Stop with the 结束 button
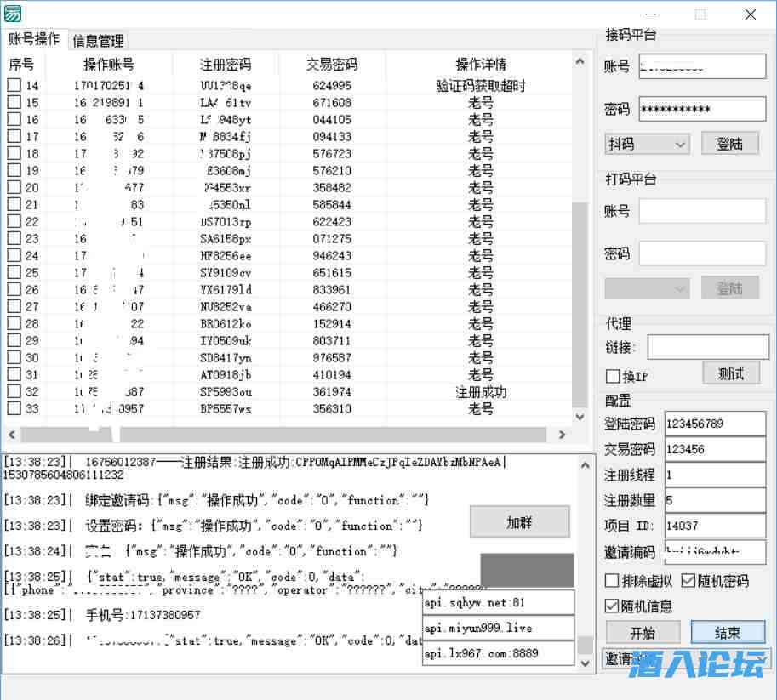Viewport: 777px width, 700px height. (x=728, y=633)
